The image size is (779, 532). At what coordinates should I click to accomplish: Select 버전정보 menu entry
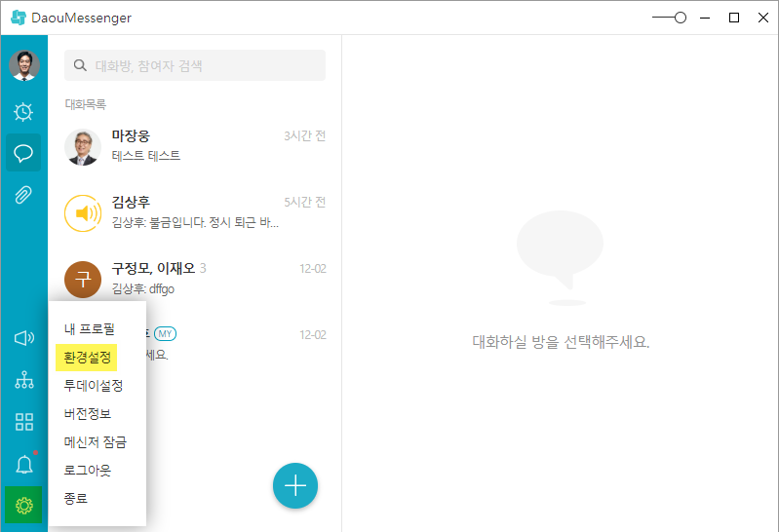[87, 414]
